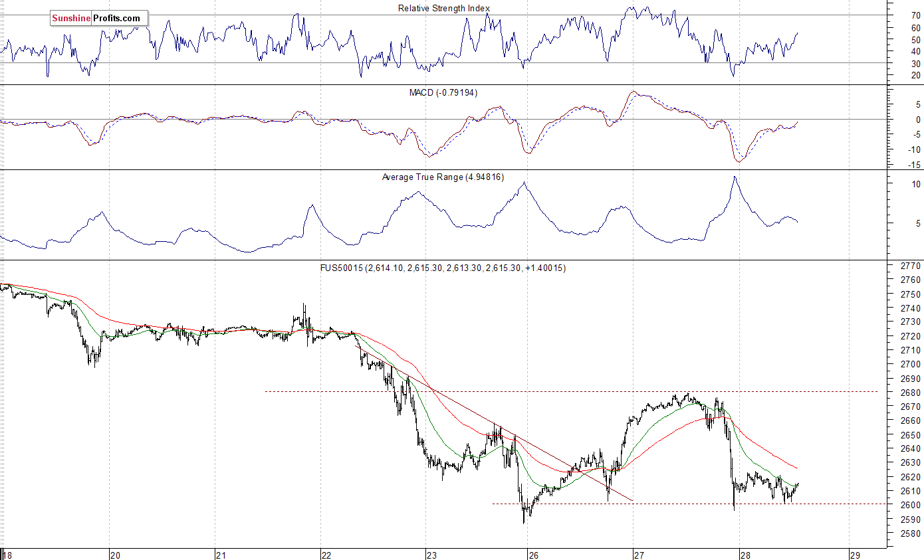
Task: Select the FUS50015 price header text
Action: coord(443,268)
